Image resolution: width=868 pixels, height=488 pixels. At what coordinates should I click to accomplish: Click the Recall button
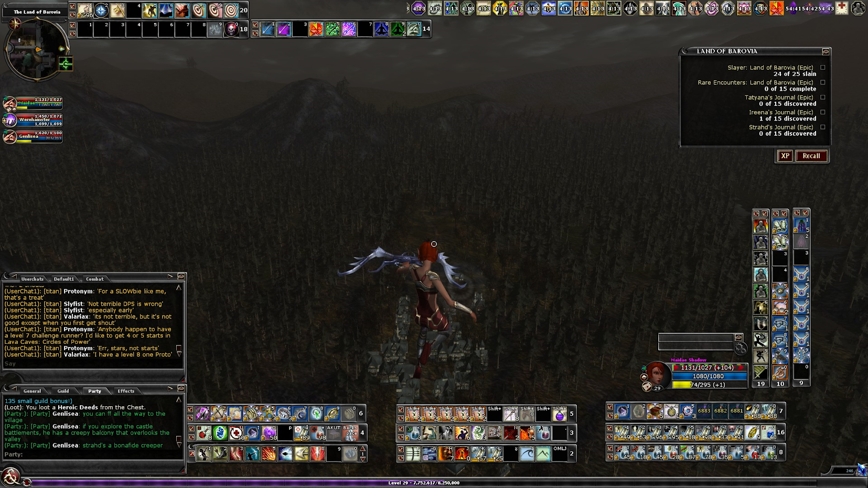[811, 156]
